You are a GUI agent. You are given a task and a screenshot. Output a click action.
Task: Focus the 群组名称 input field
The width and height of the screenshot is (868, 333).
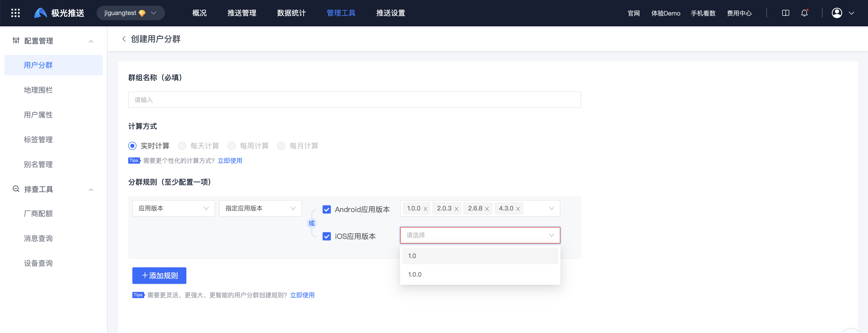click(354, 100)
